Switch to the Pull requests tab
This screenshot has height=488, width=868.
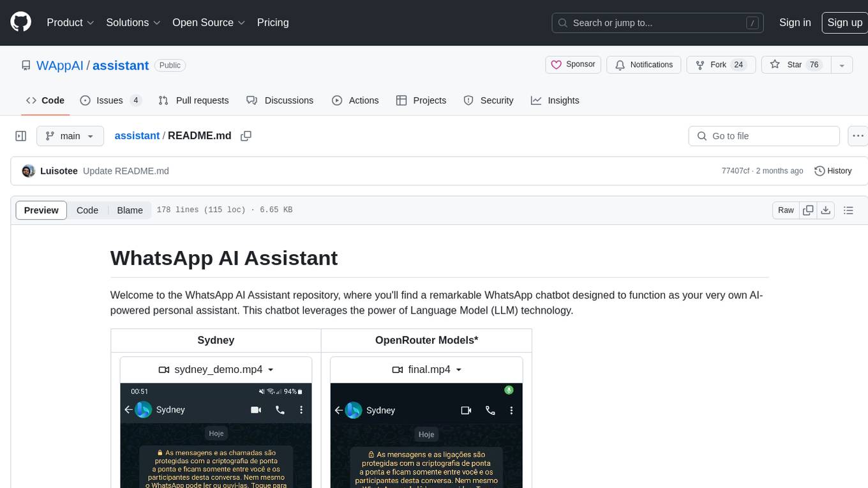point(193,100)
